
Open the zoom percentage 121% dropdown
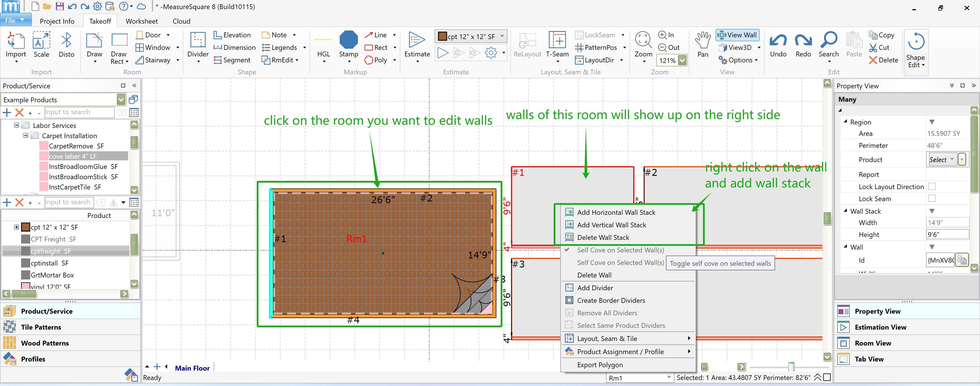point(682,60)
